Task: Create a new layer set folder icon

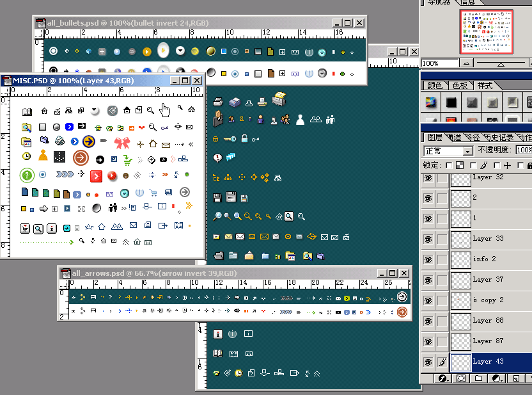Action: pos(479,378)
